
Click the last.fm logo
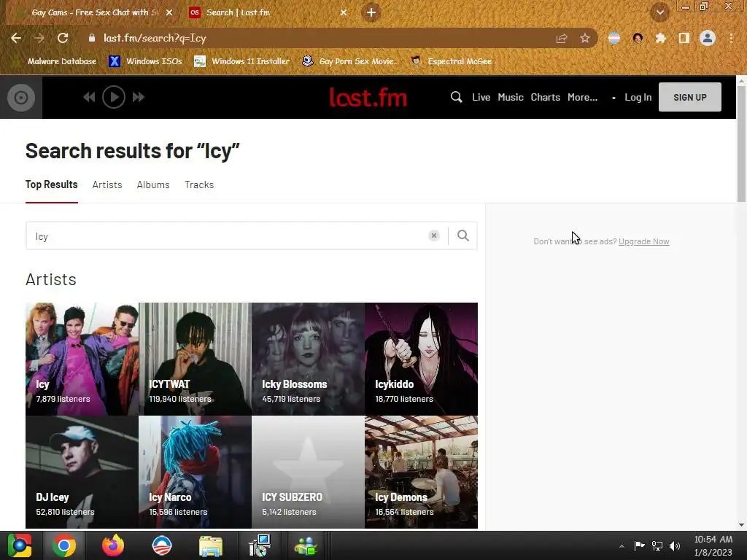pos(368,98)
